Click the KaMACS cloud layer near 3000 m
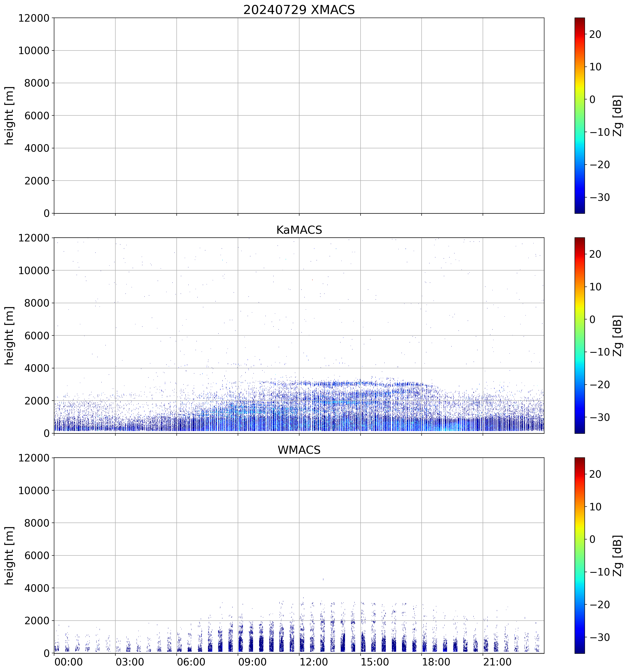 tap(338, 384)
